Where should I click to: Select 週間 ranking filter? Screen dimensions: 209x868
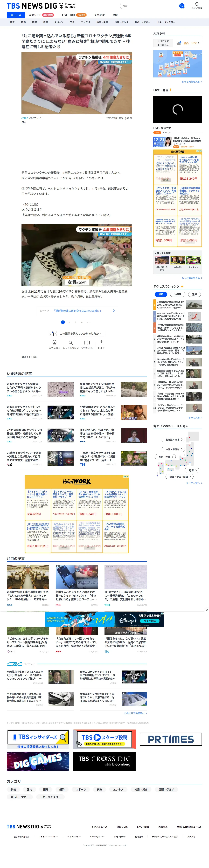(x=195, y=294)
